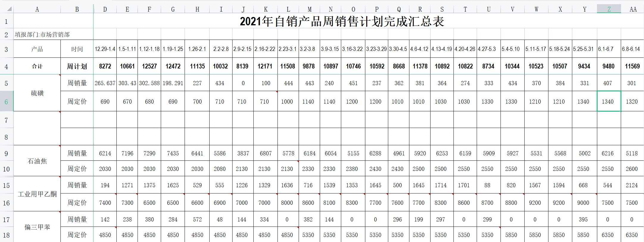The image size is (644, 242).
Task: Select the 工业用甲乙酮 sales cell 194
Action: point(105,185)
